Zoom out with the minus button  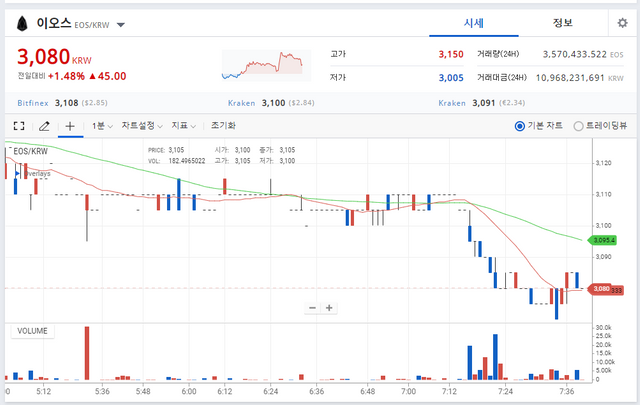[312, 308]
